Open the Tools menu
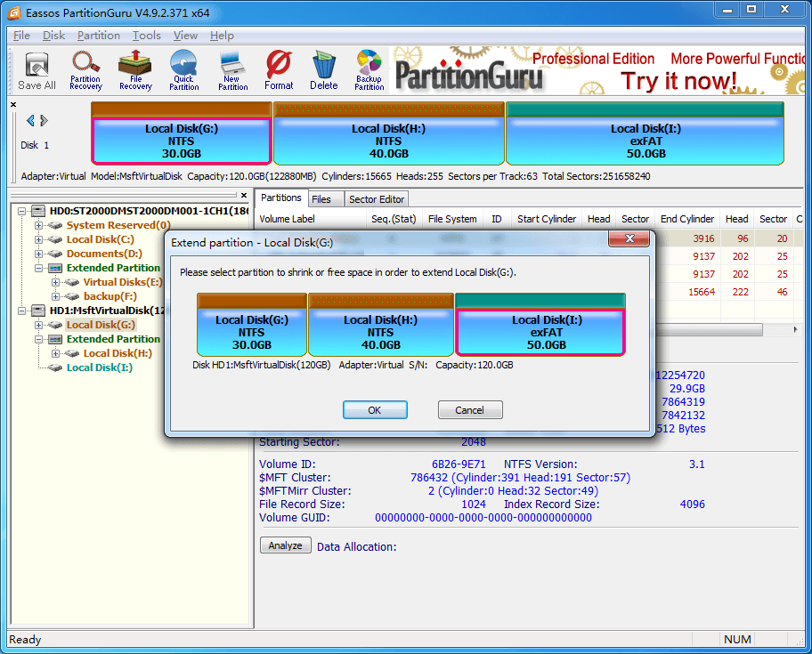This screenshot has height=654, width=812. click(147, 36)
